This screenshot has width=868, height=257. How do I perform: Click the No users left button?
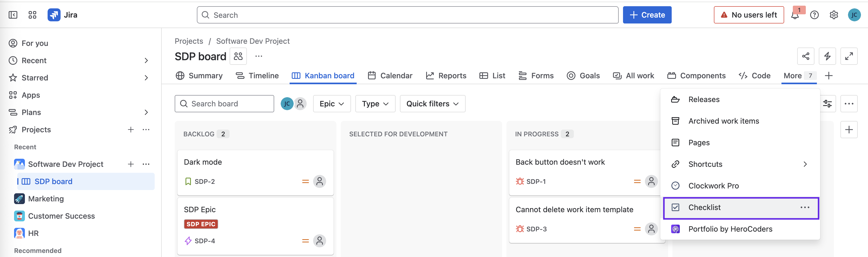pos(748,15)
